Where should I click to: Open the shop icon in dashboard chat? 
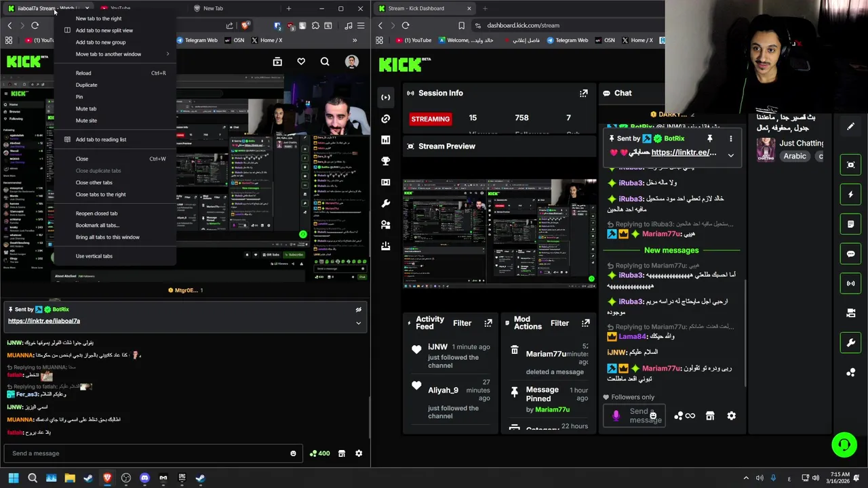(710, 415)
